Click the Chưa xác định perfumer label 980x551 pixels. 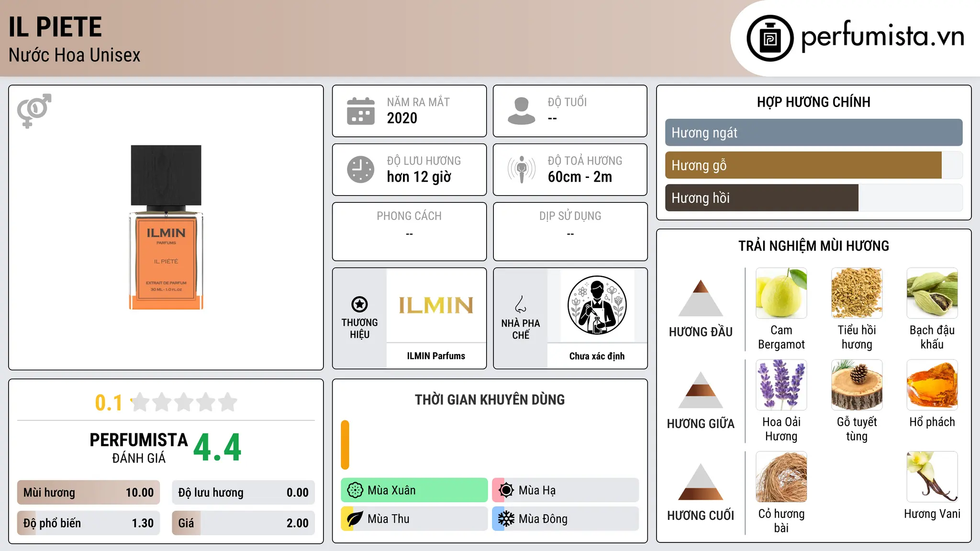click(597, 356)
